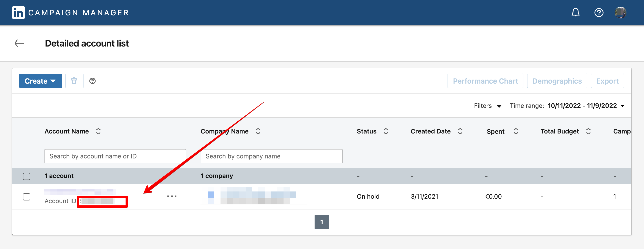Open the profile avatar menu
This screenshot has width=644, height=249.
pos(621,13)
